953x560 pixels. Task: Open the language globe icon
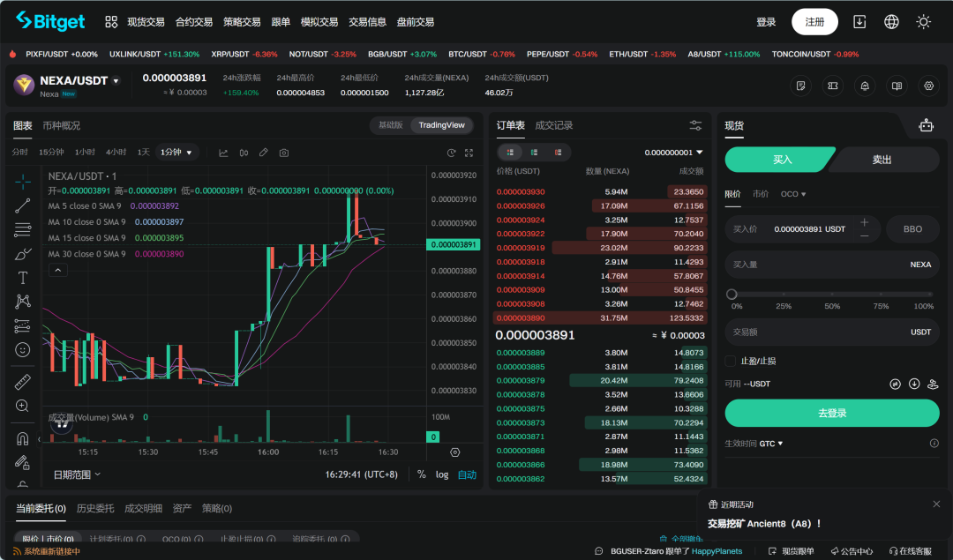(891, 22)
